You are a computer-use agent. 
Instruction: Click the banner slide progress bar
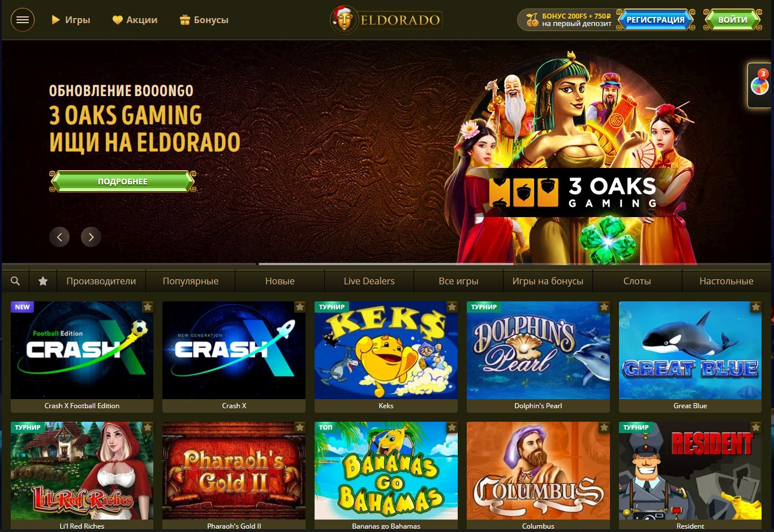pyautogui.click(x=386, y=264)
